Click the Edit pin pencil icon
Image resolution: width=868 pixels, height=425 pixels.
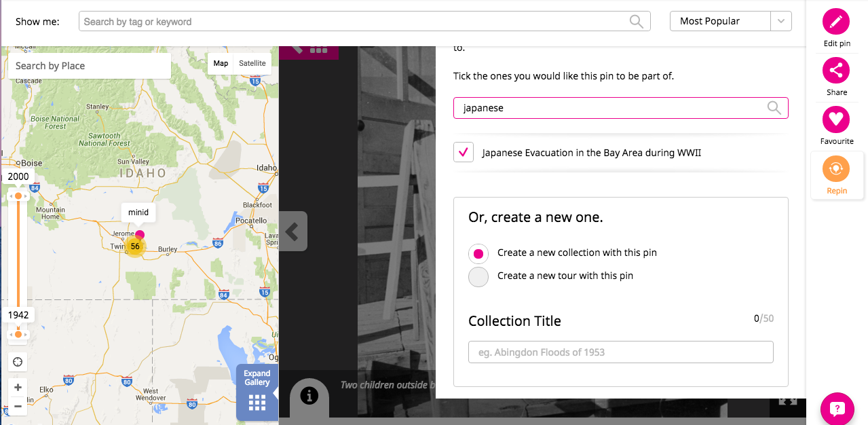(x=836, y=22)
